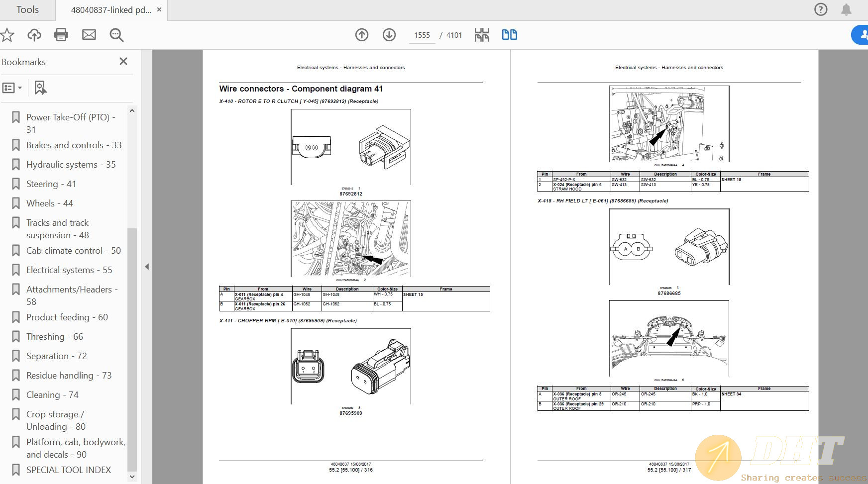Open Brakes and controls - 33 bookmark
Image resolution: width=868 pixels, height=484 pixels.
tap(74, 145)
